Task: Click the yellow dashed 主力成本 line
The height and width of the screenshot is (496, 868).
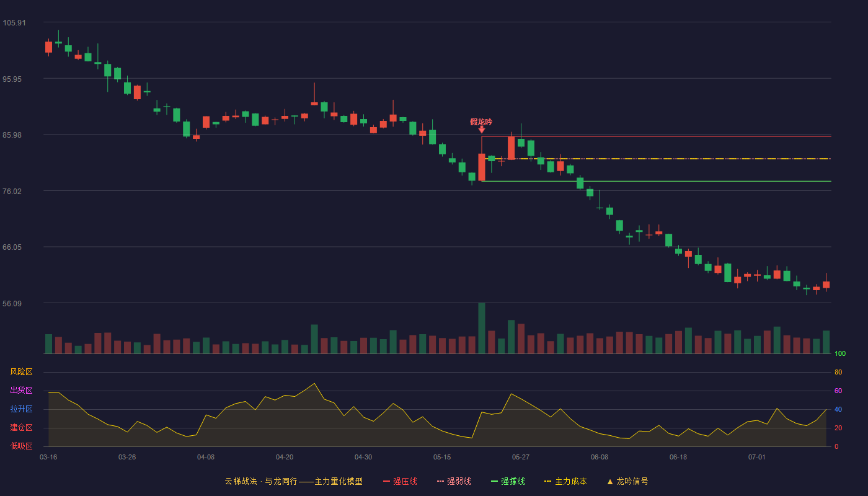Action: (x=657, y=159)
